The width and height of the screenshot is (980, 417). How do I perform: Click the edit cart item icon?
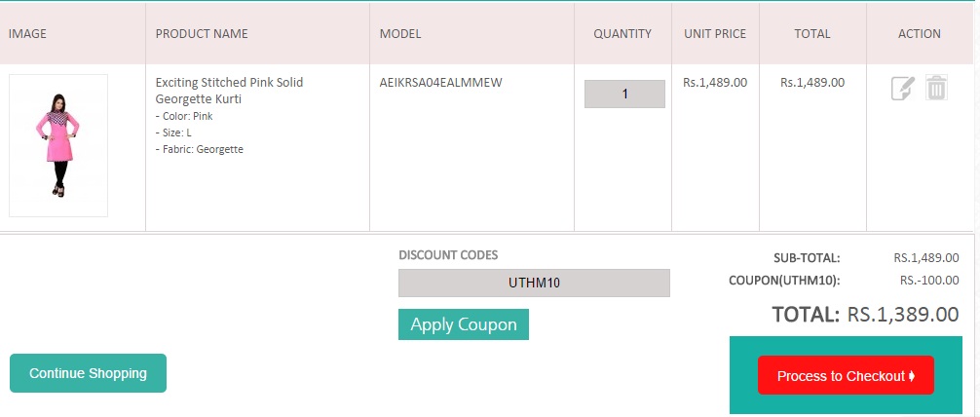903,89
